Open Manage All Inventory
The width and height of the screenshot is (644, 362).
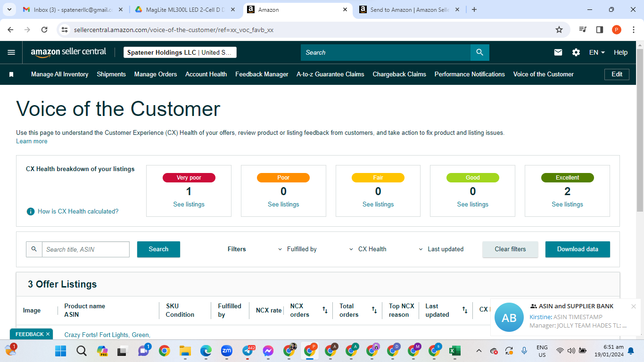[x=59, y=74]
